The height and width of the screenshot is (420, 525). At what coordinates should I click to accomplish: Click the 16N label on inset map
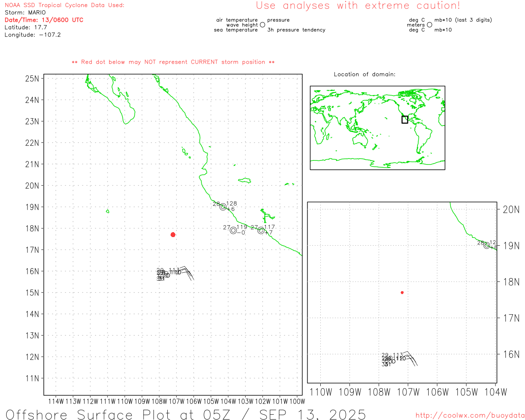pos(511,354)
